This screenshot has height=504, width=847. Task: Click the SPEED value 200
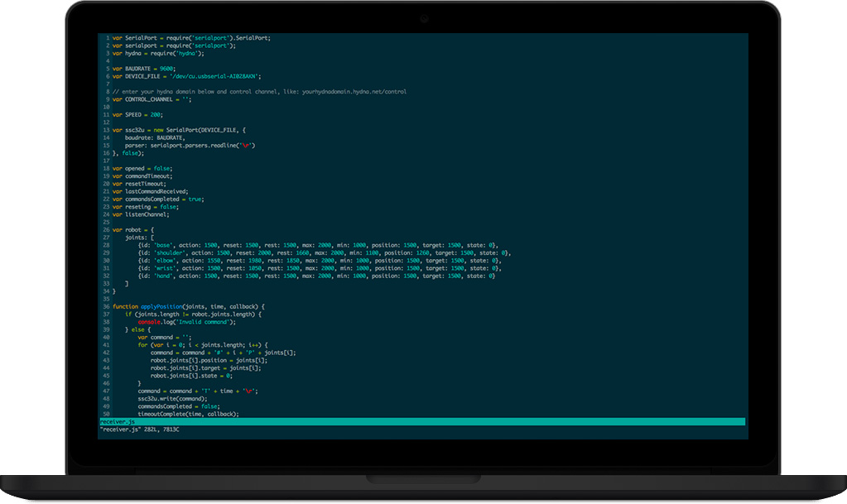pos(155,114)
